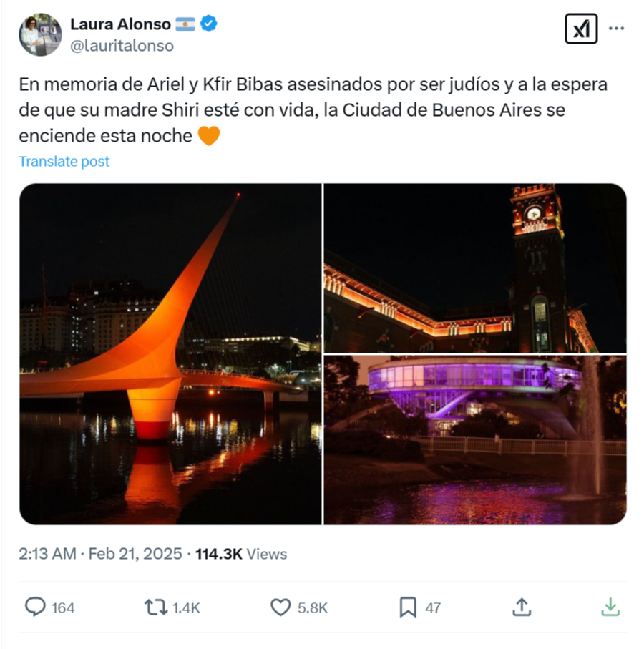Visit the @lauritalonso handle

(x=122, y=46)
